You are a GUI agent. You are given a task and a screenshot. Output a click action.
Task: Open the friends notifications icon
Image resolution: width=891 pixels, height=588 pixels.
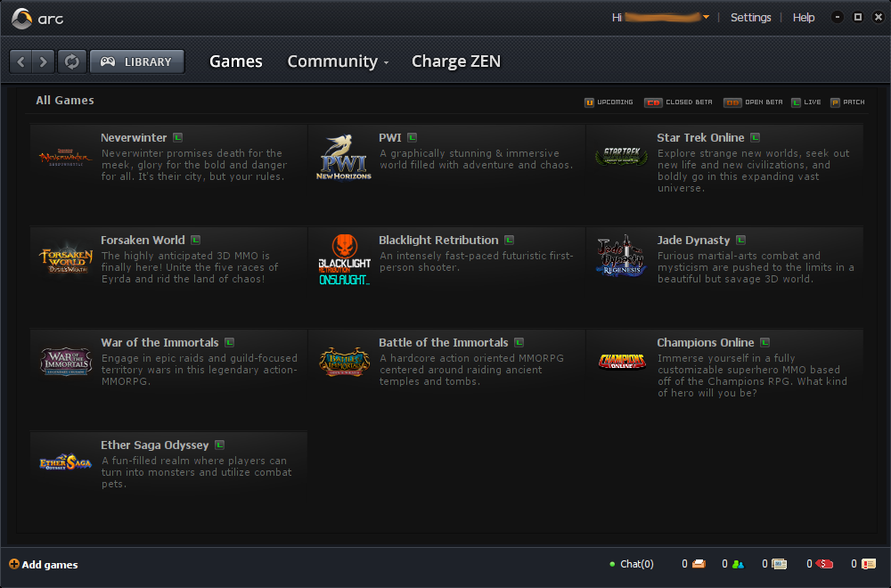[738, 564]
